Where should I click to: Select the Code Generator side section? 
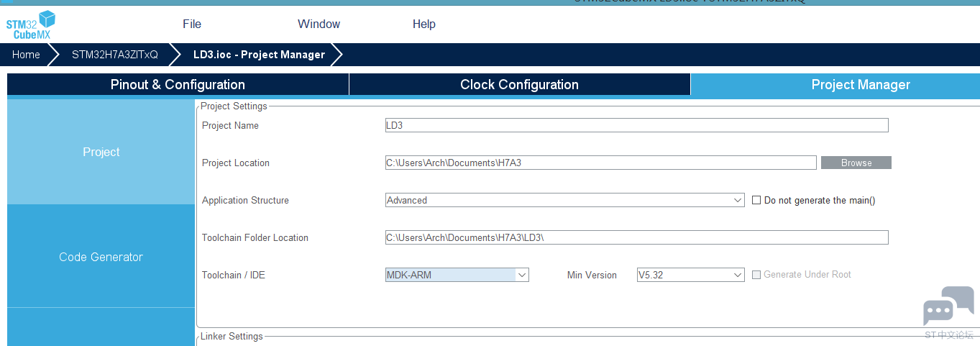pyautogui.click(x=101, y=257)
